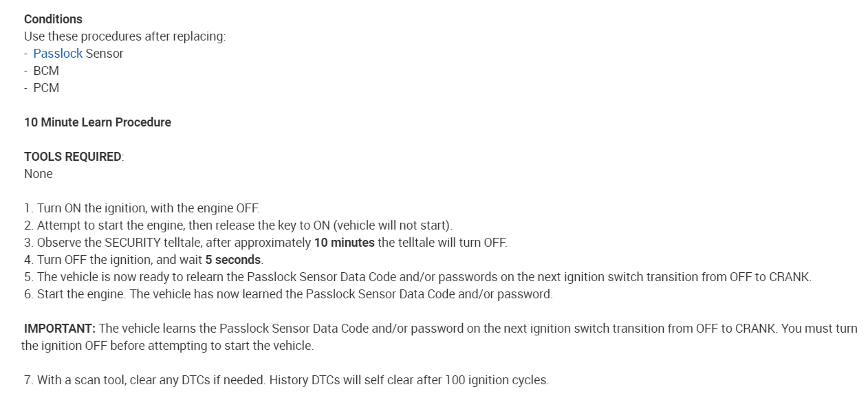868x409 pixels.
Task: Click the word "None" under tools required
Action: 39,174
